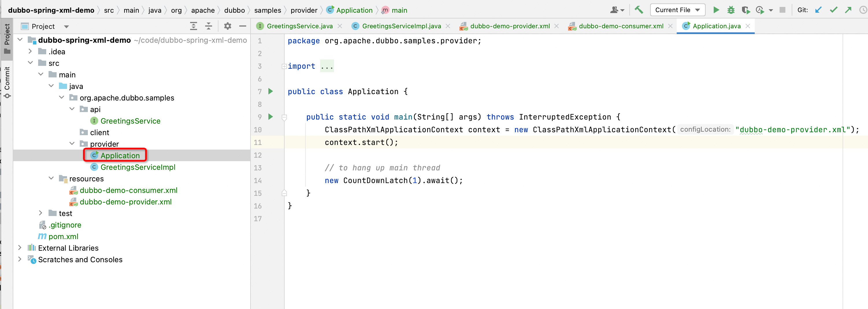Image resolution: width=868 pixels, height=309 pixels.
Task: Toggle the Commit tool window
Action: click(7, 81)
